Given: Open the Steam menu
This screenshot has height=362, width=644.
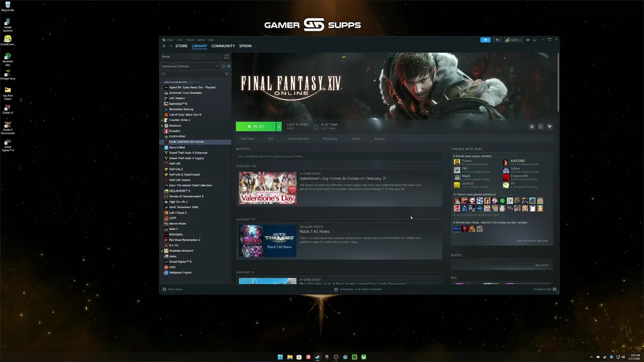Looking at the screenshot, I should [171, 40].
